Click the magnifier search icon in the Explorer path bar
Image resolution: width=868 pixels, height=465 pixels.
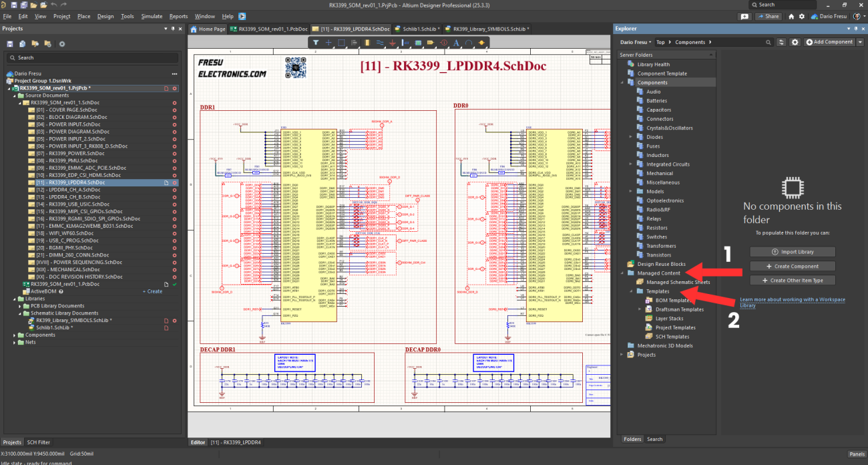click(769, 42)
